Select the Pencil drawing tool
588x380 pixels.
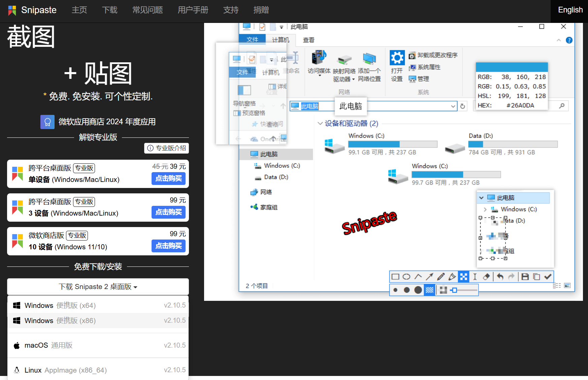[441, 277]
